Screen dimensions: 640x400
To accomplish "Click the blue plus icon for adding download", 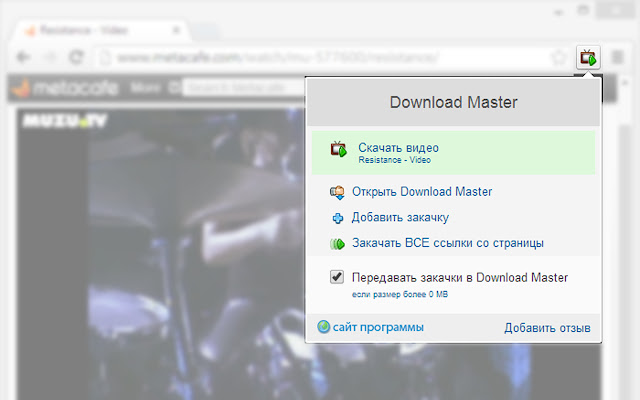I will pyautogui.click(x=338, y=218).
